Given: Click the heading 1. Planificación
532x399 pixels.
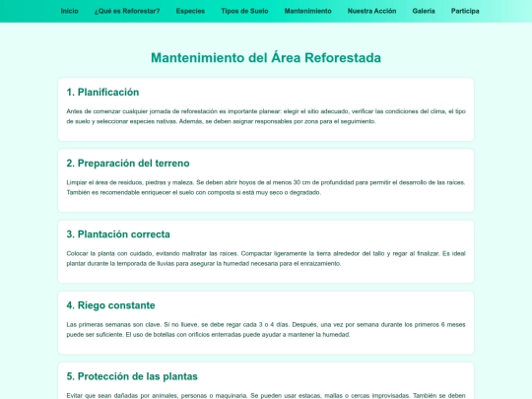Looking at the screenshot, I should point(102,93).
